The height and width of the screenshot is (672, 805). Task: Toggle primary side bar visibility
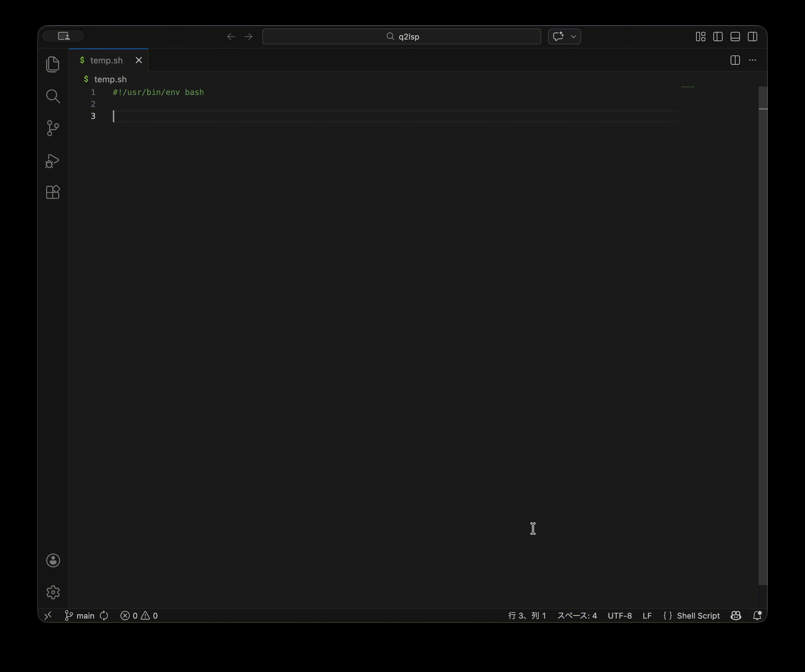click(718, 37)
